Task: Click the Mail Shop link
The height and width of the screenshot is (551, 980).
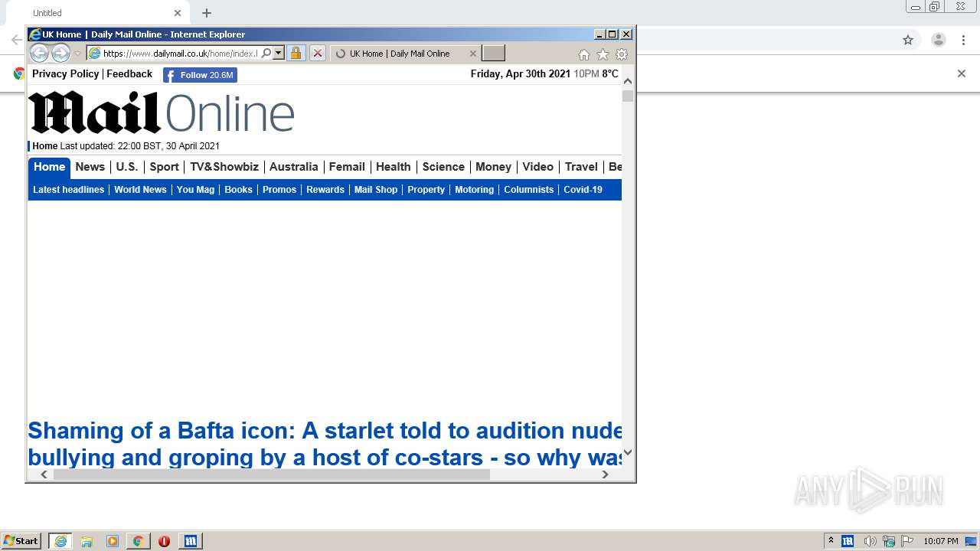Action: point(376,190)
